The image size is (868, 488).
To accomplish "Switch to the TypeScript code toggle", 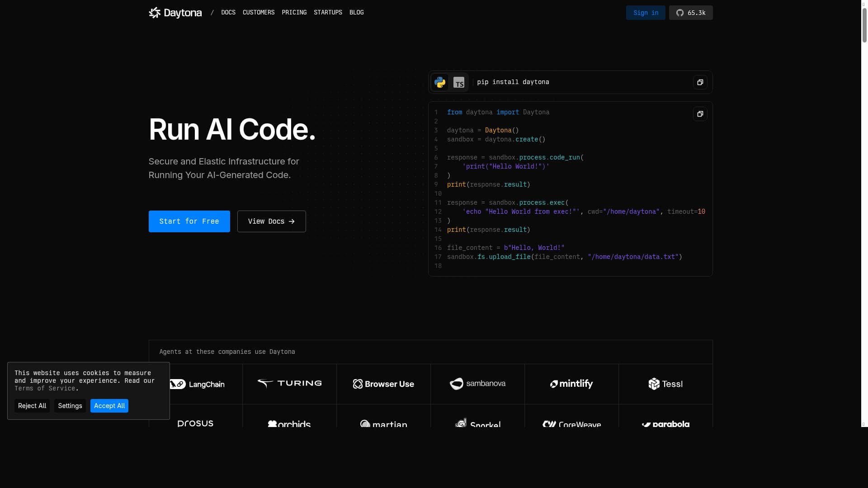I will click(x=459, y=82).
